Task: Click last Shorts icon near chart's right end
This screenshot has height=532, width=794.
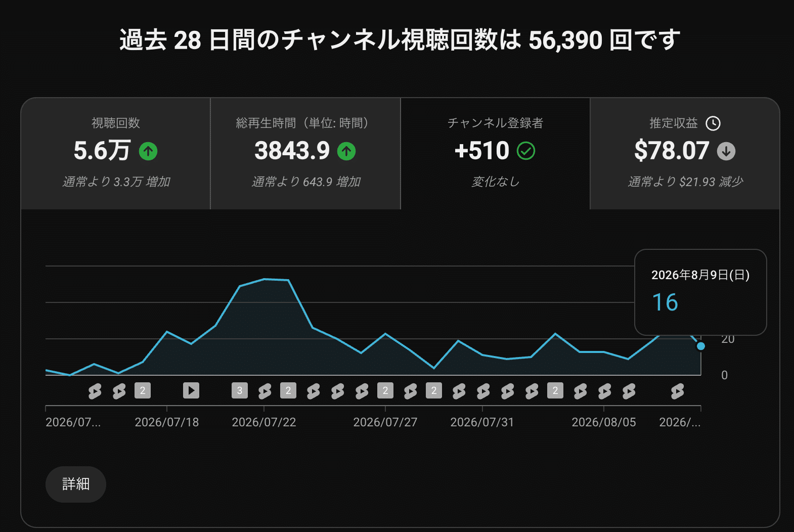Action: [x=677, y=391]
